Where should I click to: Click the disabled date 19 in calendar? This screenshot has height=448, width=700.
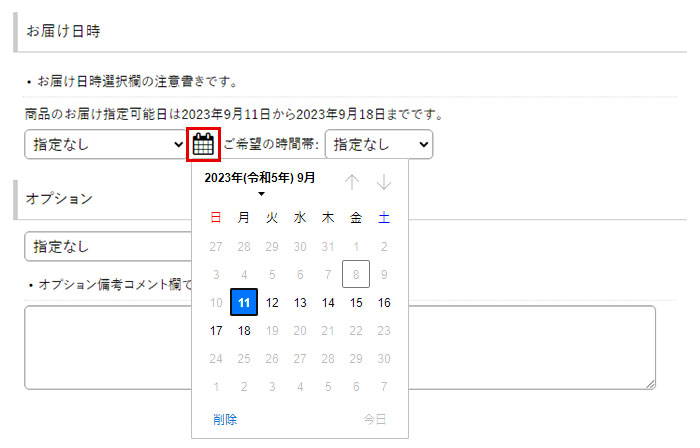click(x=272, y=331)
